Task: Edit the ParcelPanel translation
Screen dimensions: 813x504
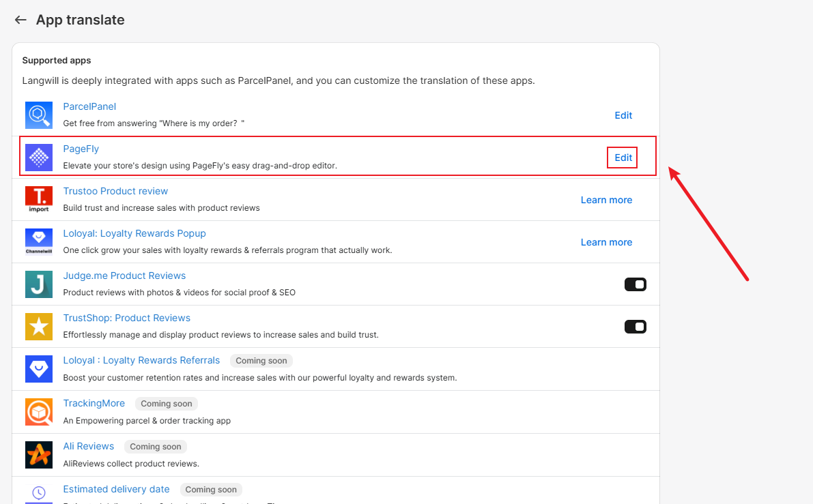Action: [623, 115]
